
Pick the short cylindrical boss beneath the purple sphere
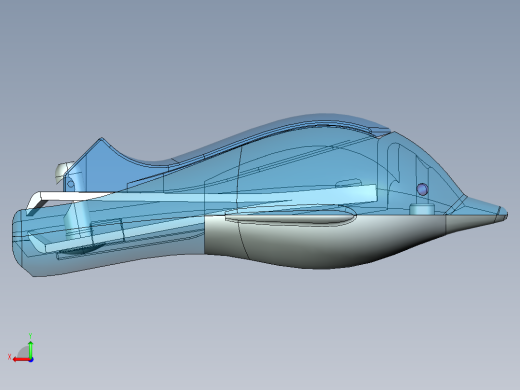point(422,209)
